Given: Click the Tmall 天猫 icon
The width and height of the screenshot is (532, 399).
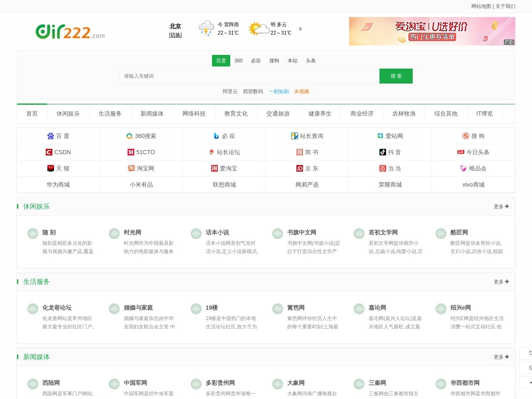Looking at the screenshot, I should coord(51,168).
